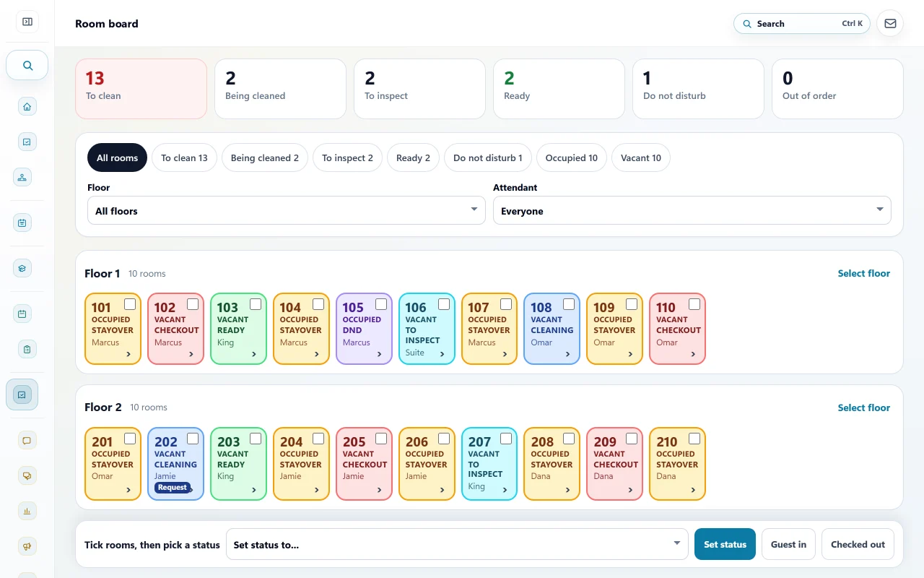Open room 106 details arrow

(443, 354)
